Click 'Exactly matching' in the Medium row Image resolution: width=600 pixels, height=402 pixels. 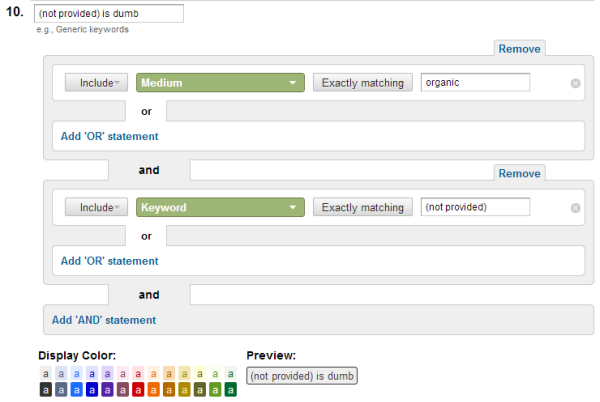click(362, 83)
